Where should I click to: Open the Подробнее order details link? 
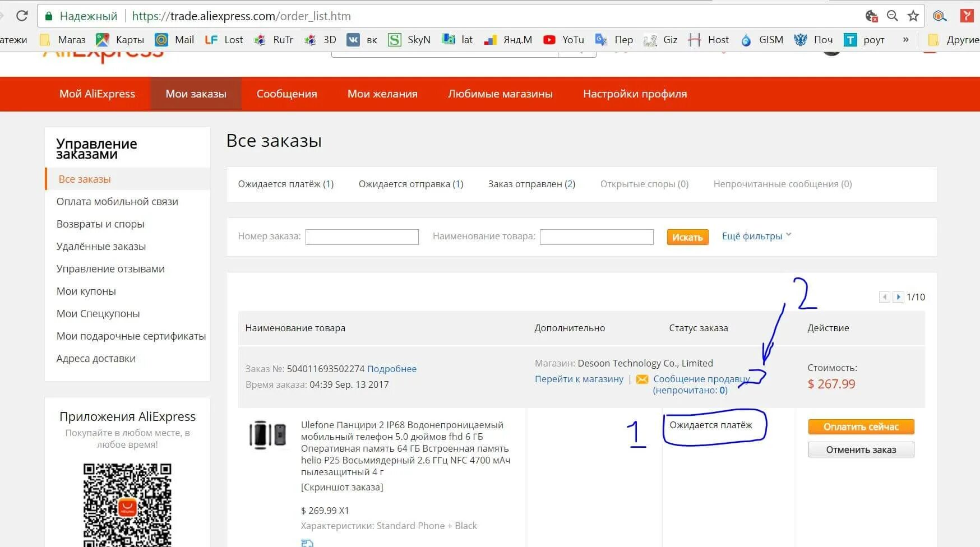click(392, 368)
